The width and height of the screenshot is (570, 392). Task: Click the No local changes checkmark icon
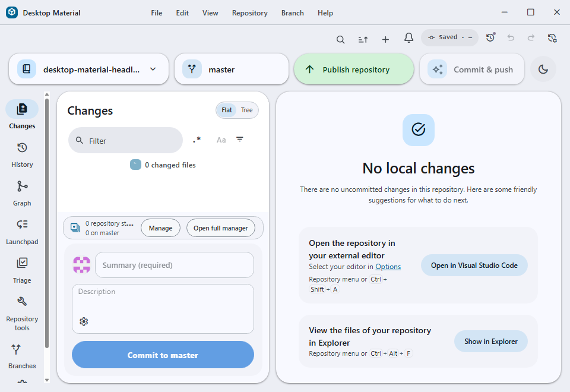[419, 130]
